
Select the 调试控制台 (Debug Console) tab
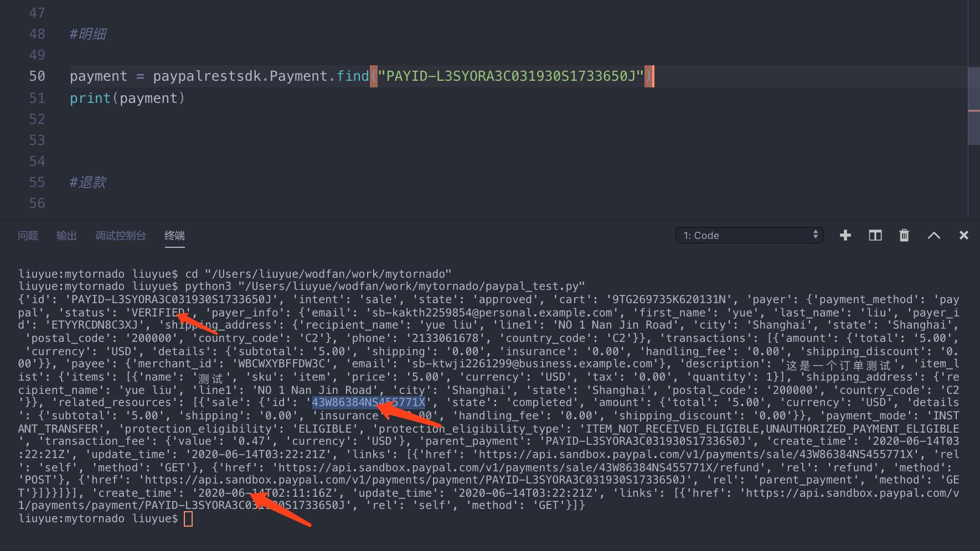coord(120,235)
